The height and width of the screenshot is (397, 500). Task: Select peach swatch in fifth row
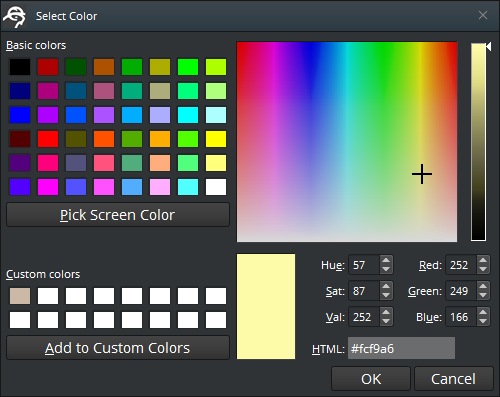(x=160, y=163)
